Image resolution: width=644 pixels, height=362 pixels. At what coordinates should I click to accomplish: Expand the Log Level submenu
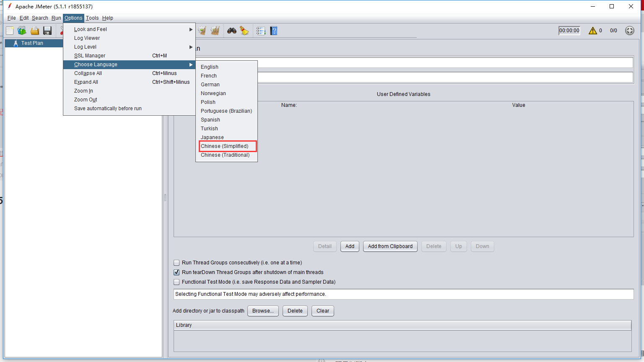pyautogui.click(x=129, y=47)
